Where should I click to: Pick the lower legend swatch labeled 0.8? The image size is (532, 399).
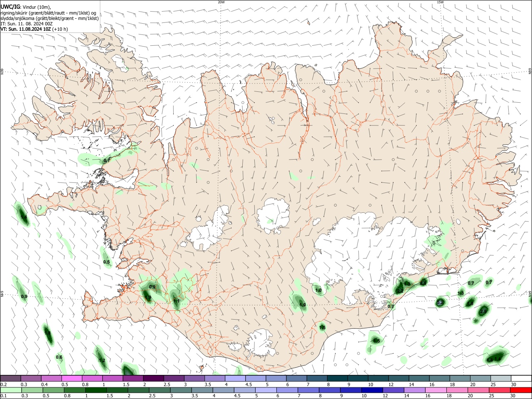(x=75, y=390)
